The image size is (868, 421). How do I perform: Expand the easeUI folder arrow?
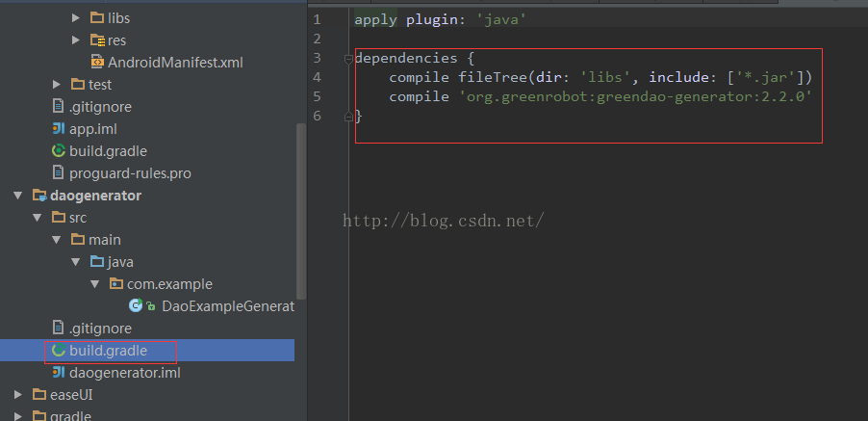[x=18, y=395]
